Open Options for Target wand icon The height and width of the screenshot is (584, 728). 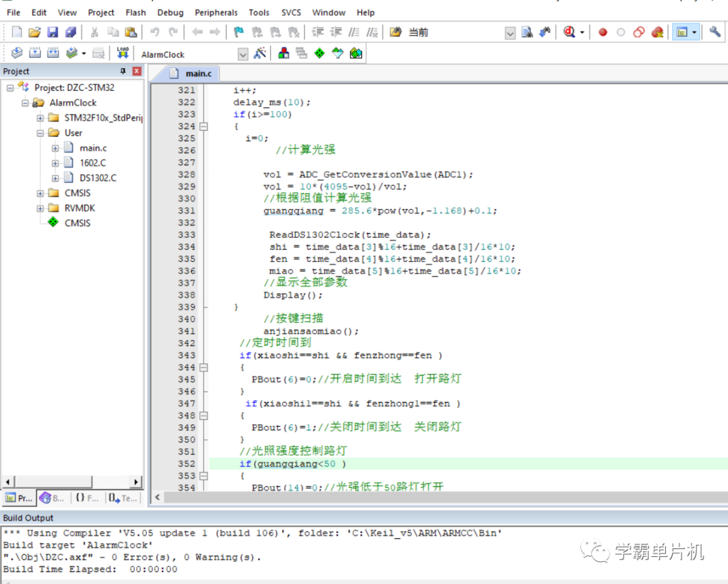[x=260, y=53]
